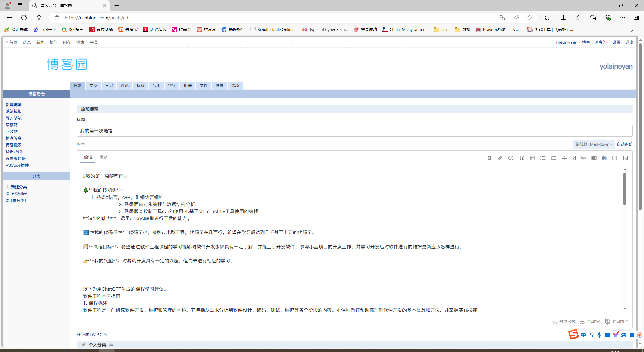Focus the 标题 title input field
Screen dimensions: 644x352
[x=355, y=131]
